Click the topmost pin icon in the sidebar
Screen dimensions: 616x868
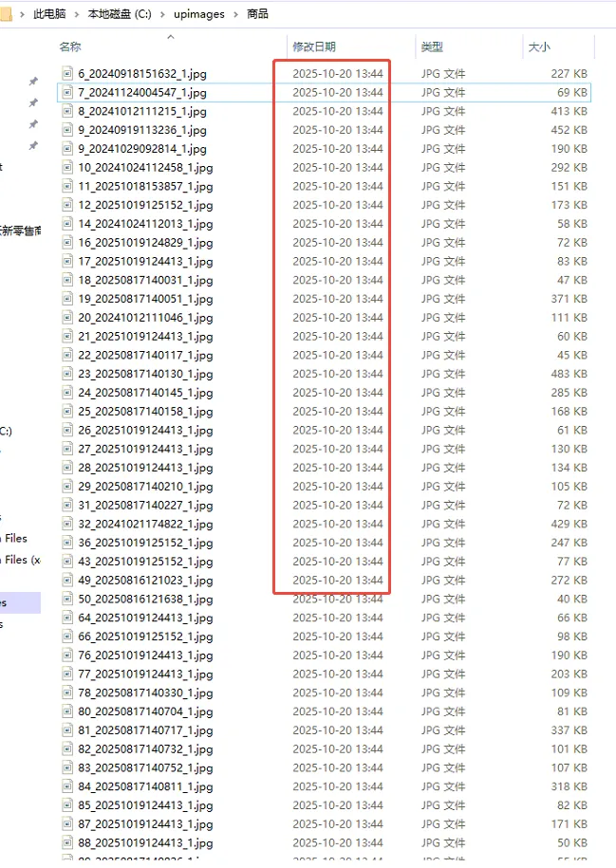tap(33, 82)
